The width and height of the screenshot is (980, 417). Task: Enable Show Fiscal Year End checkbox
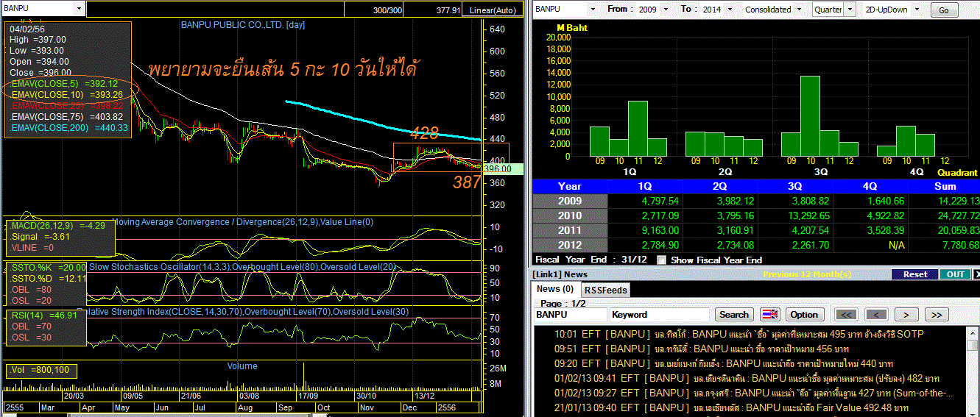click(661, 260)
